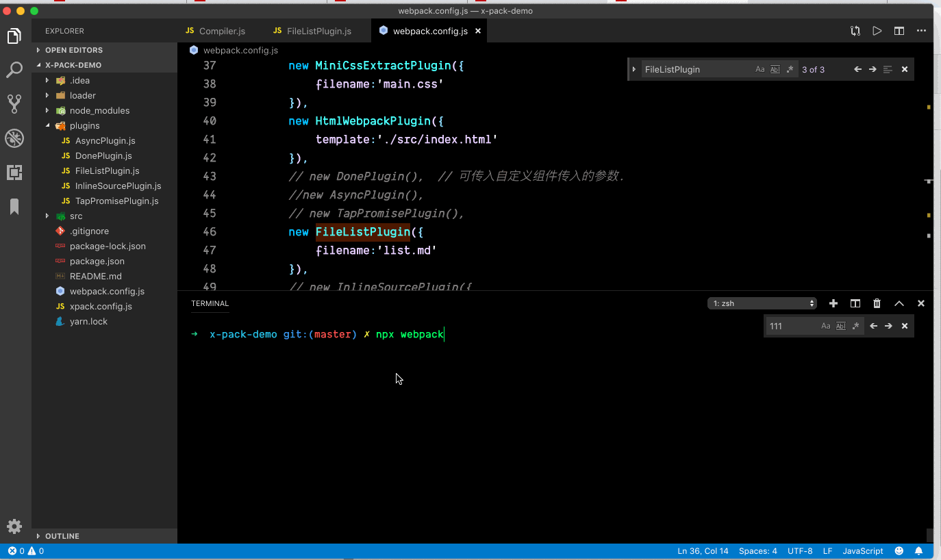
Task: Select the webpack.config.js tab
Action: [x=430, y=31]
